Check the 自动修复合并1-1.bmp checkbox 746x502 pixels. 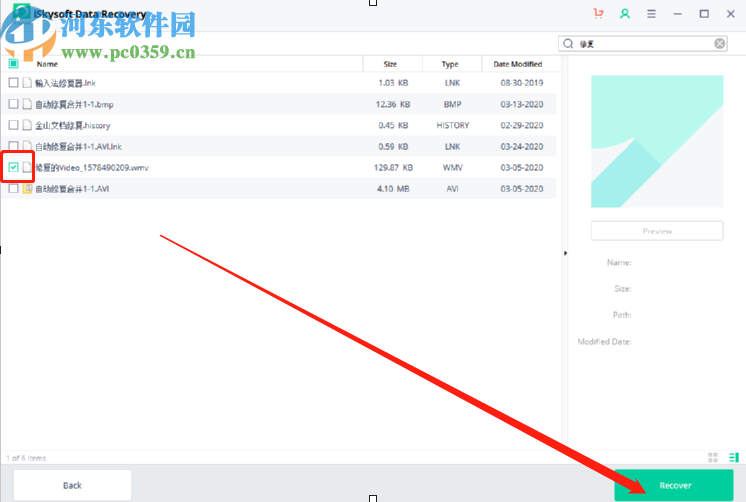point(13,104)
